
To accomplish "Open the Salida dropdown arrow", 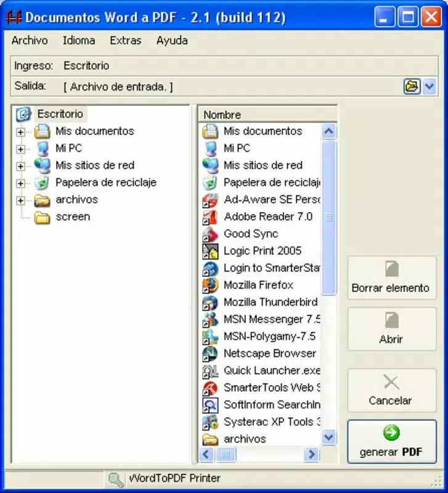I will (430, 86).
